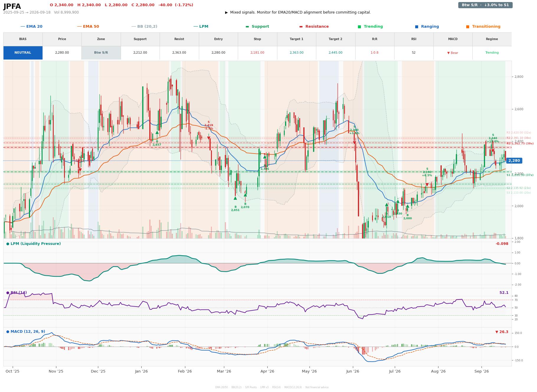Click the buy arrow above B 2,070

coord(245,195)
